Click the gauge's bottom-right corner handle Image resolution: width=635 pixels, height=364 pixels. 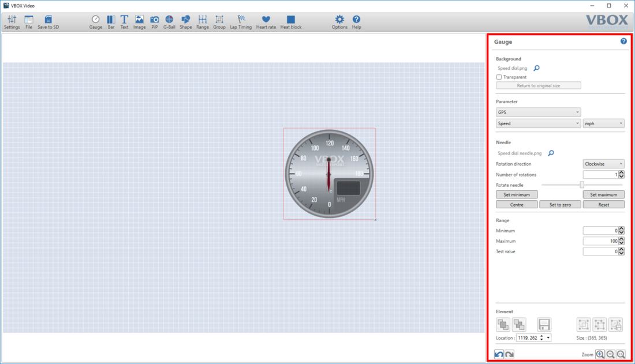pyautogui.click(x=375, y=220)
